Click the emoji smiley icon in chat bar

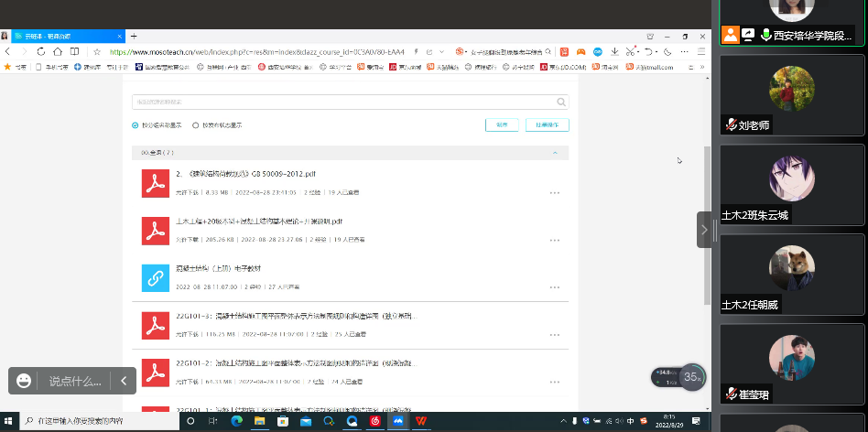[x=24, y=381]
